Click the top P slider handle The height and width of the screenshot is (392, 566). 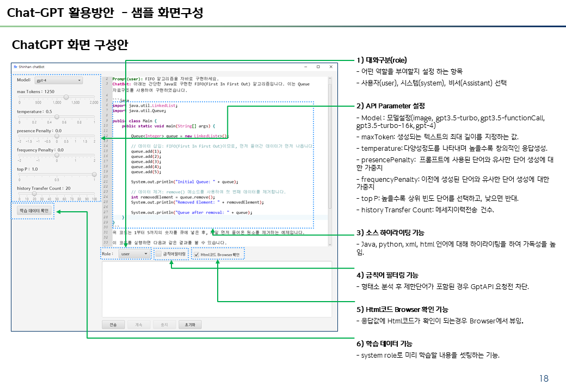pyautogui.click(x=94, y=174)
